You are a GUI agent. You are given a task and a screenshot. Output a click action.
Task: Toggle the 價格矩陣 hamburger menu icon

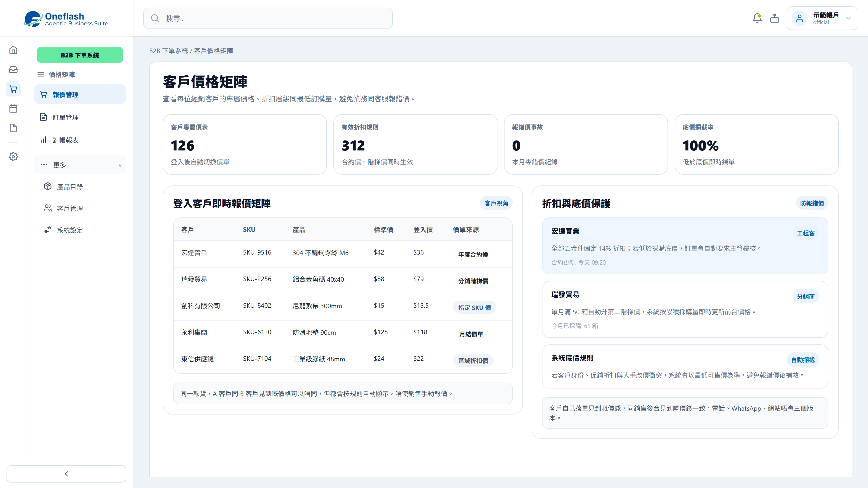40,75
